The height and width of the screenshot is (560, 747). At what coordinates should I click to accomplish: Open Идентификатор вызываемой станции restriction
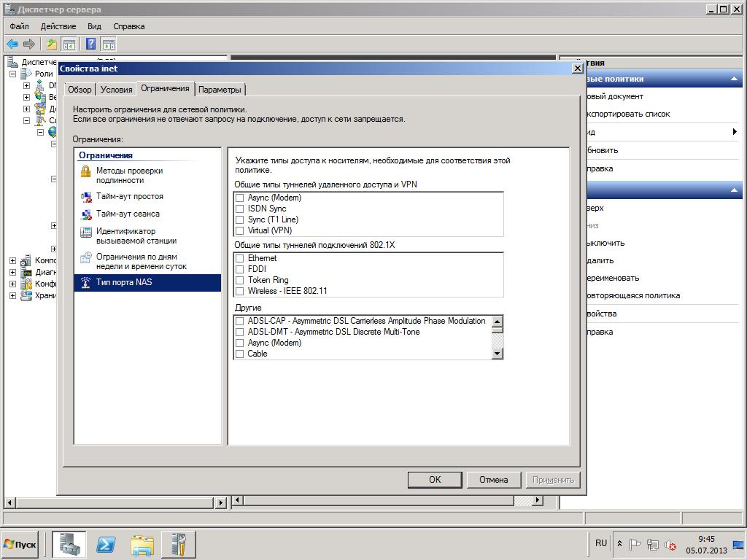pyautogui.click(x=136, y=236)
